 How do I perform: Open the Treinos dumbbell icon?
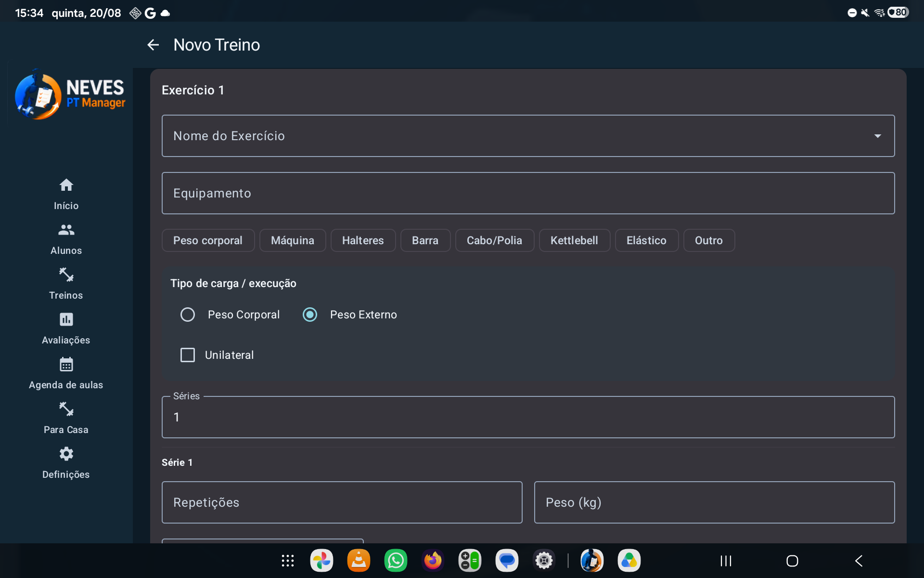(66, 275)
